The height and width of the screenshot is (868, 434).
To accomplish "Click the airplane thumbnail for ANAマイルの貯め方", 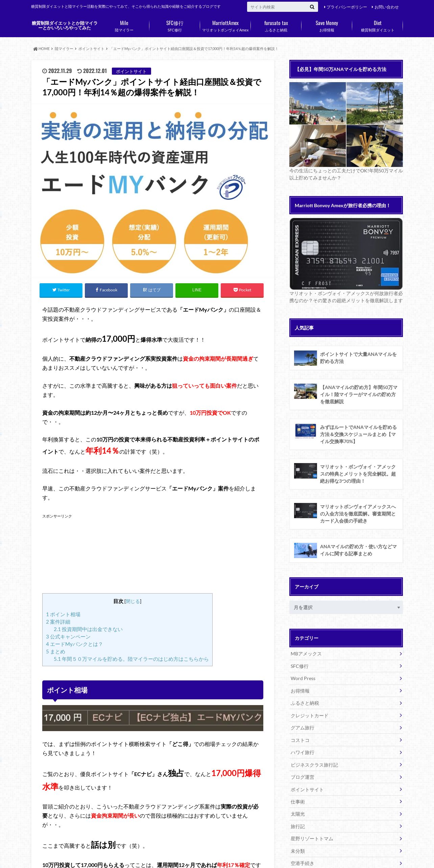I will click(x=305, y=550).
